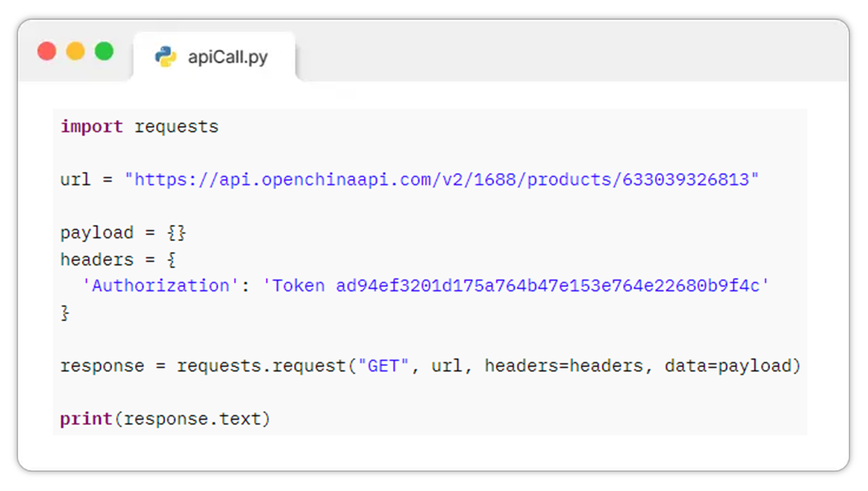Click the 'Authorization' key string

click(160, 286)
